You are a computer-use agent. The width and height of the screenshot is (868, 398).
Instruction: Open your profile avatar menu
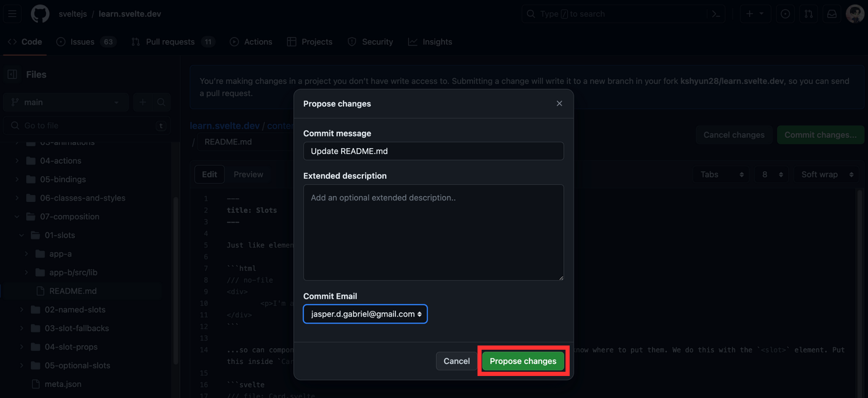pyautogui.click(x=855, y=14)
